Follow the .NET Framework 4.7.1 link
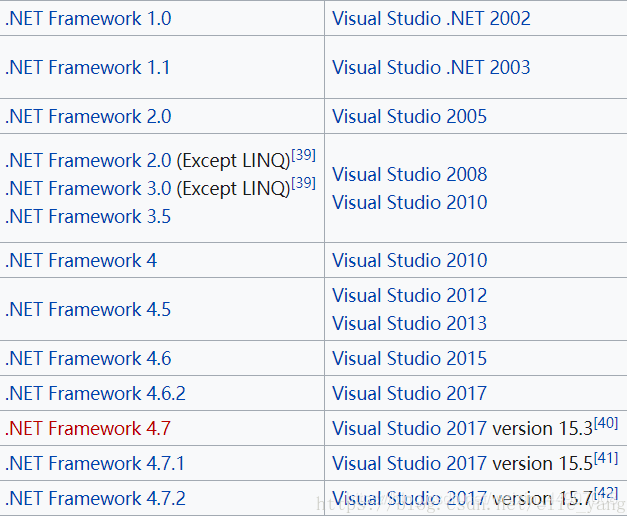 pyautogui.click(x=95, y=463)
